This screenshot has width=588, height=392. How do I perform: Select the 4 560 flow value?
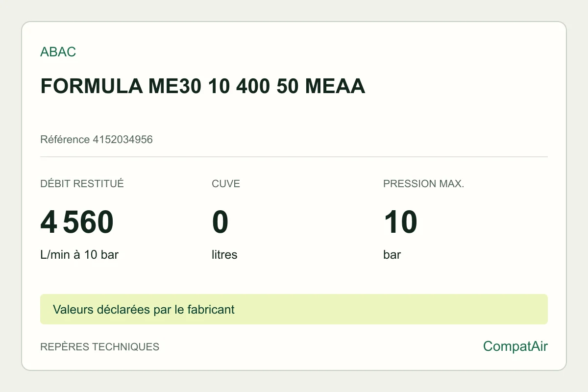(77, 222)
